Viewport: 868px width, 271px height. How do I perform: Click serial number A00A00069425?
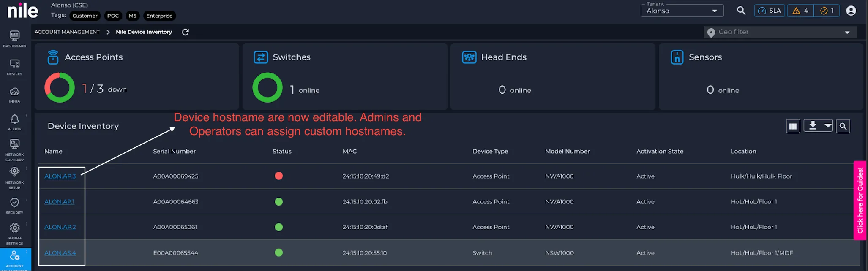pyautogui.click(x=176, y=176)
